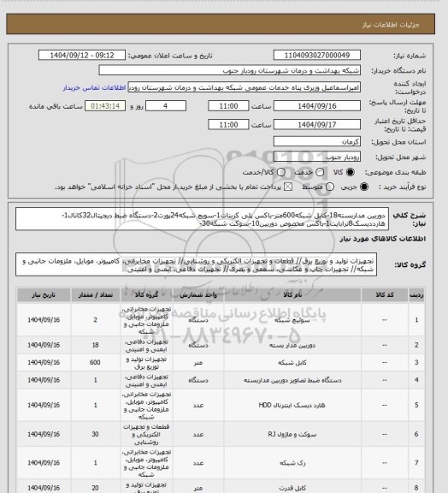Click دستگاه ضبط تصاویر دوربین مداربسته item
The width and height of the screenshot is (448, 493).
[x=292, y=380]
